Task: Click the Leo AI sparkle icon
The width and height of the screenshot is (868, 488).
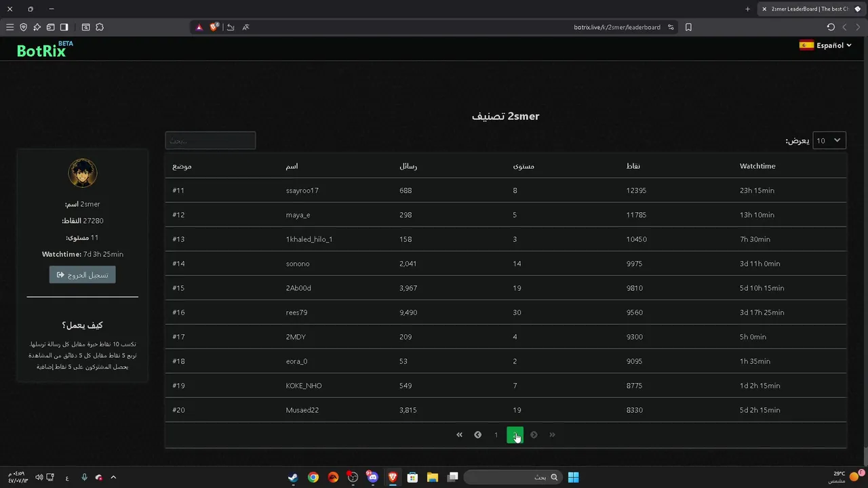Action: (37, 27)
